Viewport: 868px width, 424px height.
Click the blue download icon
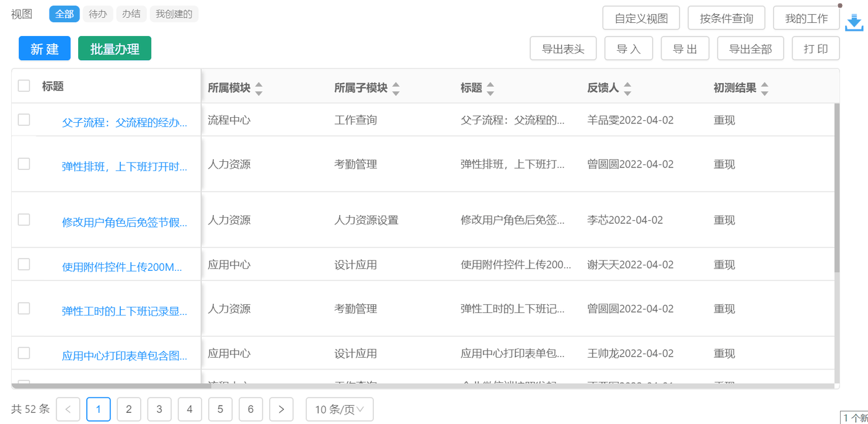(854, 22)
